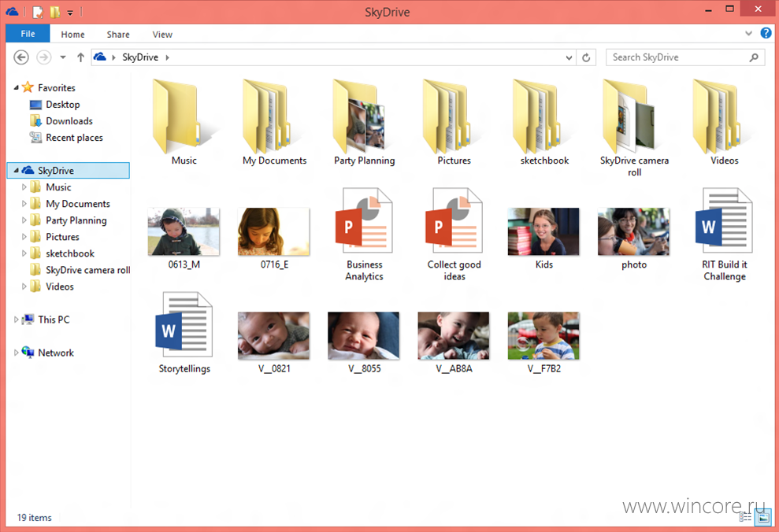Screen dimensions: 779x532
Task: Open Customize Quick Access Toolbar dropdown
Action: [70, 13]
